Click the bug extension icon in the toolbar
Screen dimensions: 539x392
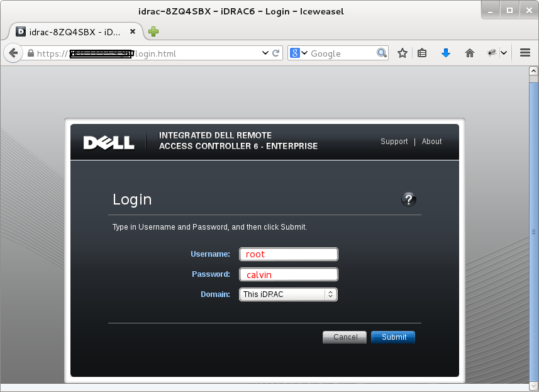tap(492, 53)
